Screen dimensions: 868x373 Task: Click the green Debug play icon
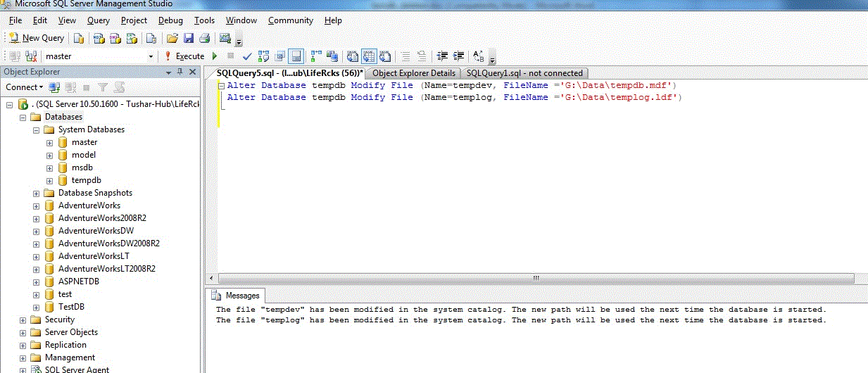click(214, 56)
